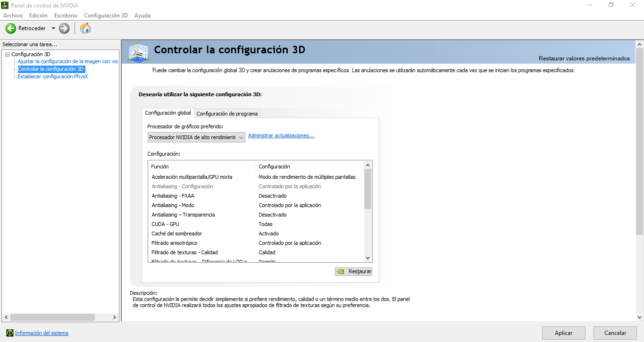Switch to Configuración de programa tab
The image size is (644, 342).
tap(227, 114)
